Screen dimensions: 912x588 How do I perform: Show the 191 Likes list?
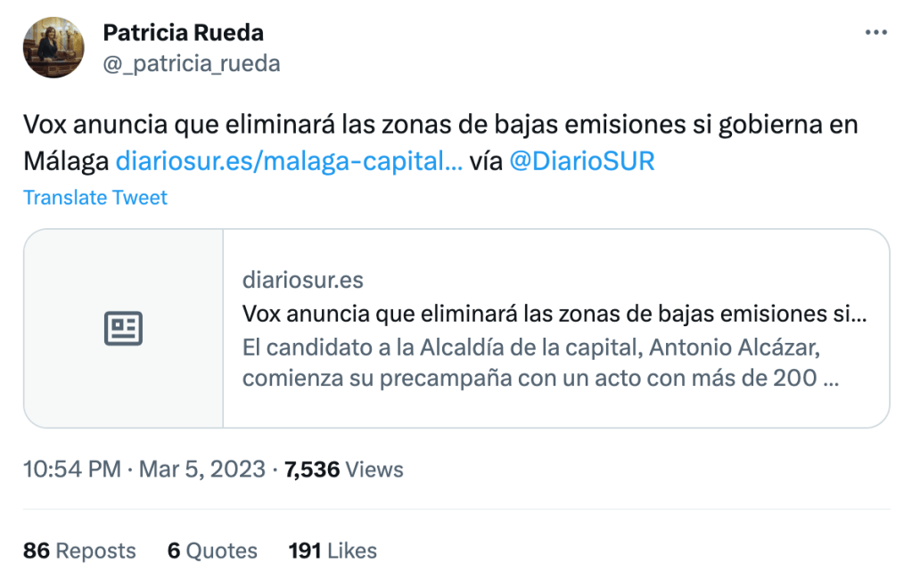333,551
